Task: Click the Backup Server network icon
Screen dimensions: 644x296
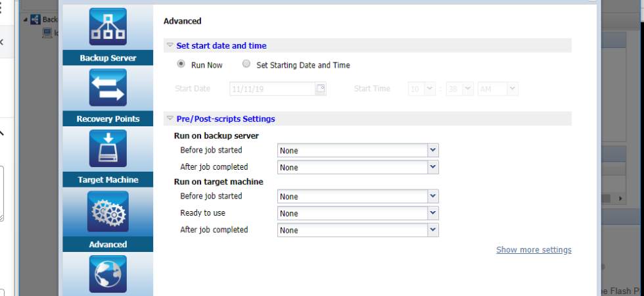Action: (108, 26)
